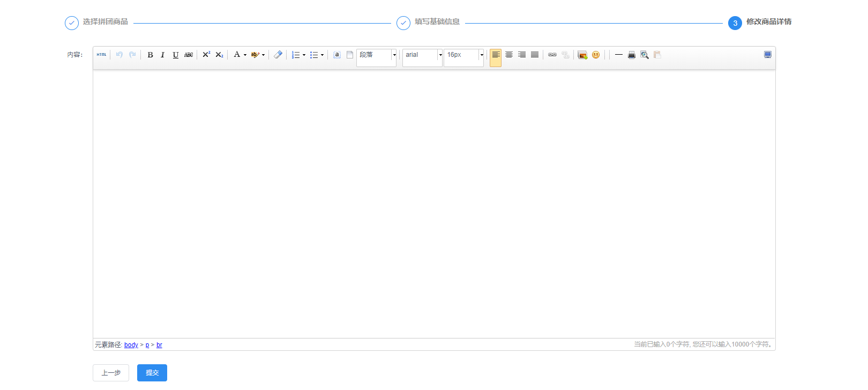Viewport: 868px width, 390px height.
Task: Go to step 选择拼团商品
Action: point(96,23)
